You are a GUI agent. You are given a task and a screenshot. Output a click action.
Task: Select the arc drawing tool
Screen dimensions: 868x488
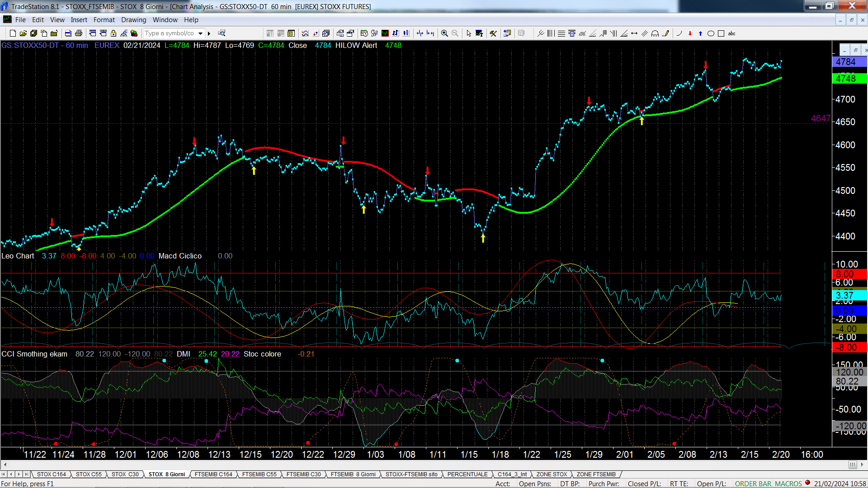pos(679,33)
